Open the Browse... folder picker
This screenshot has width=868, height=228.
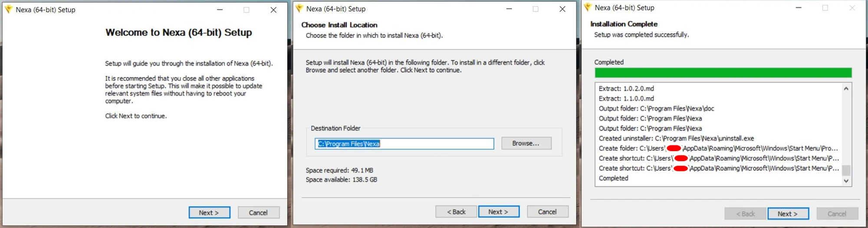(x=526, y=143)
